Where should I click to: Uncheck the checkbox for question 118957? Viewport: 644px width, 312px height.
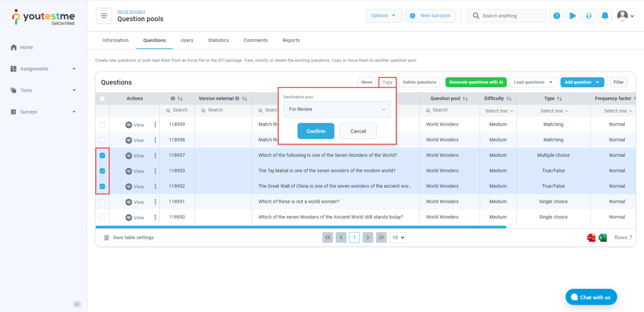coord(102,156)
